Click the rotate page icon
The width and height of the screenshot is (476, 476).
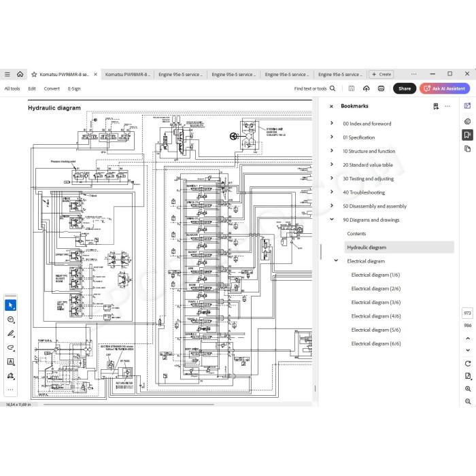(x=468, y=363)
